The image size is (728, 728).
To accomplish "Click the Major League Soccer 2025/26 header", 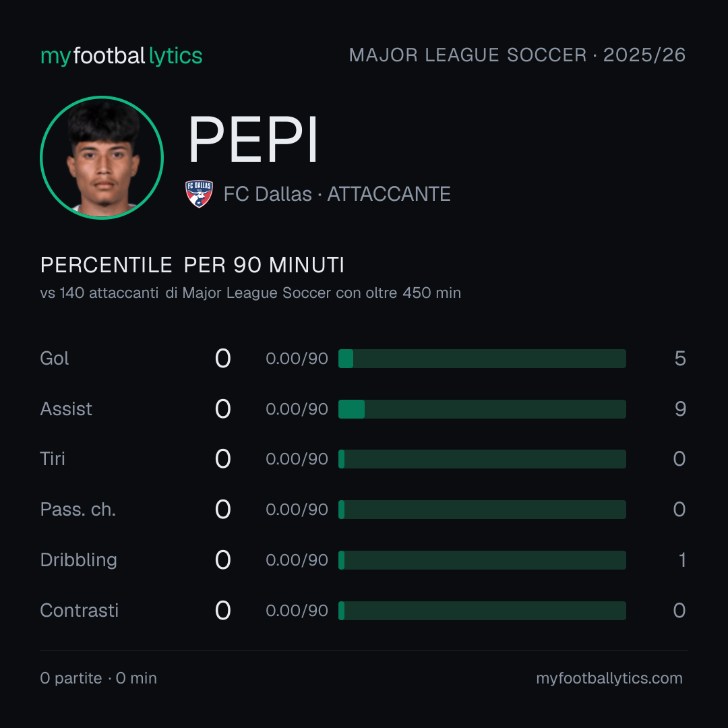I will coord(517,55).
